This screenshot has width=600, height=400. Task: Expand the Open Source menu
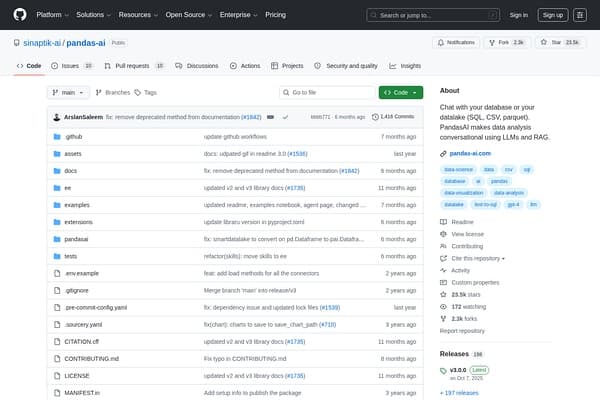pos(189,15)
